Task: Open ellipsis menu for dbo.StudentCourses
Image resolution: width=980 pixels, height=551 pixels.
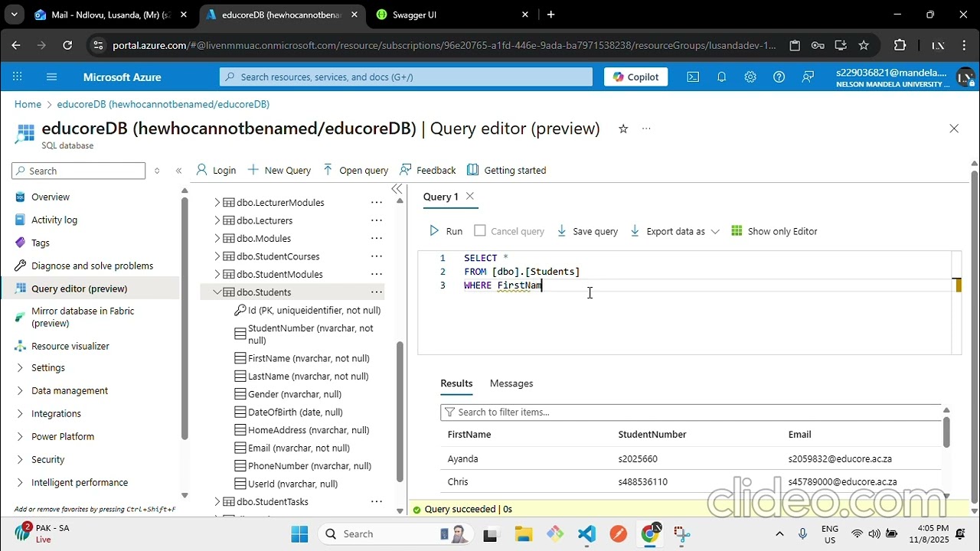Action: 376,256
